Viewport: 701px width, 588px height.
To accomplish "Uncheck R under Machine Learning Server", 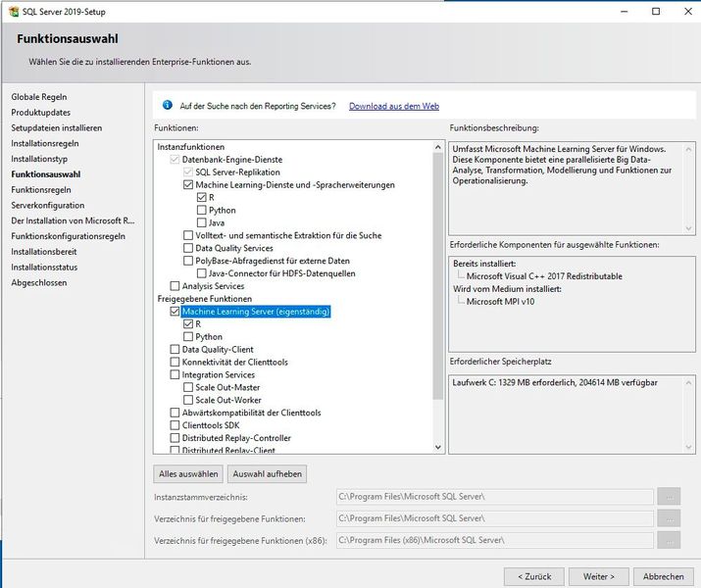I will [188, 324].
